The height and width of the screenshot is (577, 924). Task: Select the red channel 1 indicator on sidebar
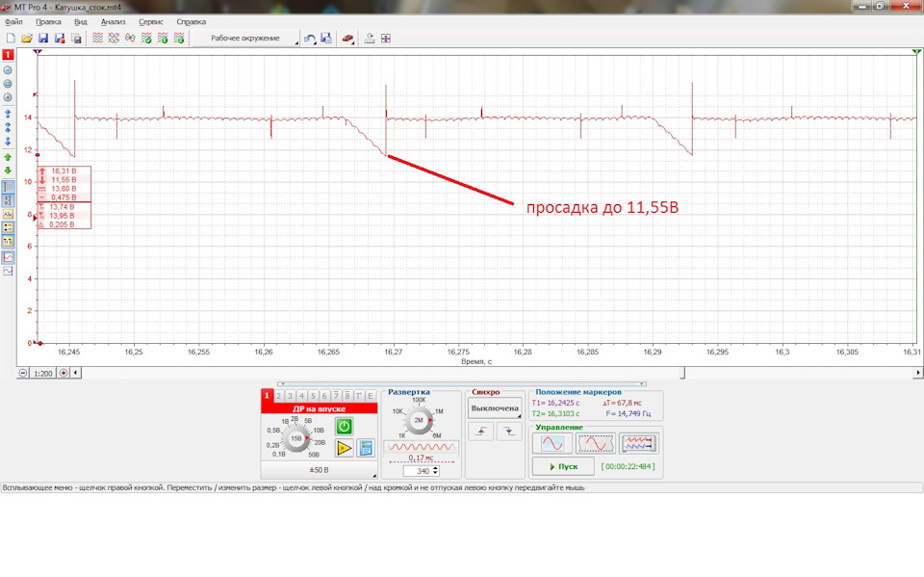8,54
